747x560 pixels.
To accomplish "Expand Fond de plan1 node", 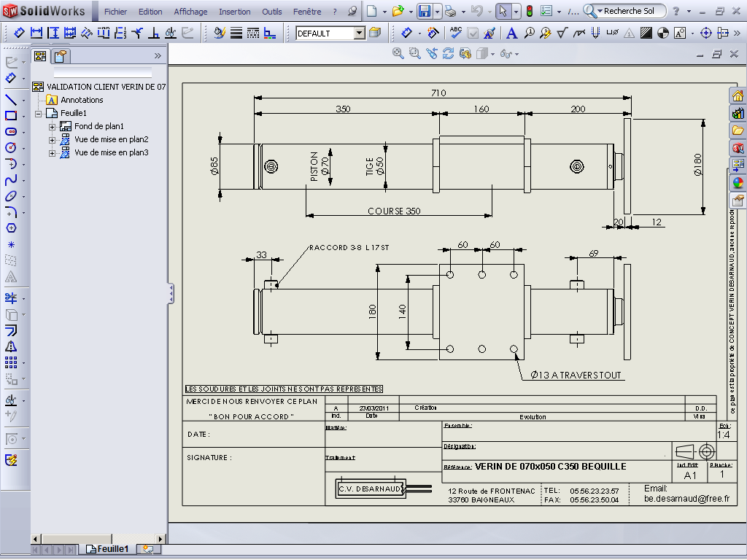I will tap(52, 127).
